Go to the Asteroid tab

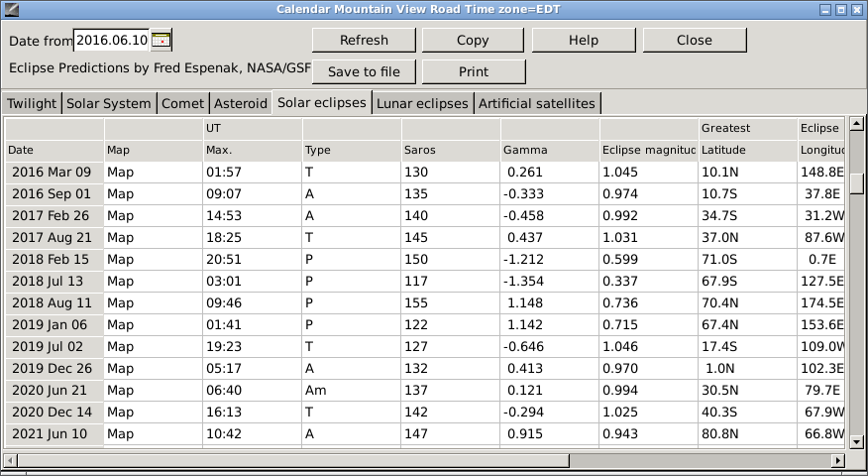coord(240,103)
